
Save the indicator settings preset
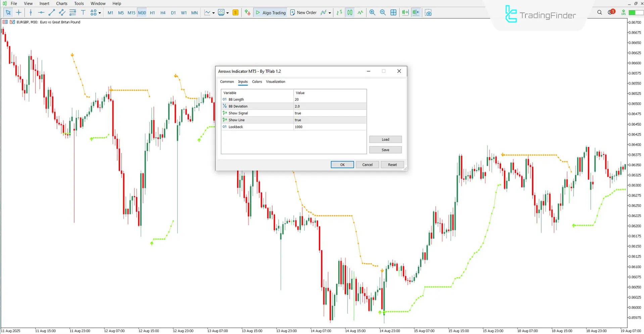coord(385,150)
